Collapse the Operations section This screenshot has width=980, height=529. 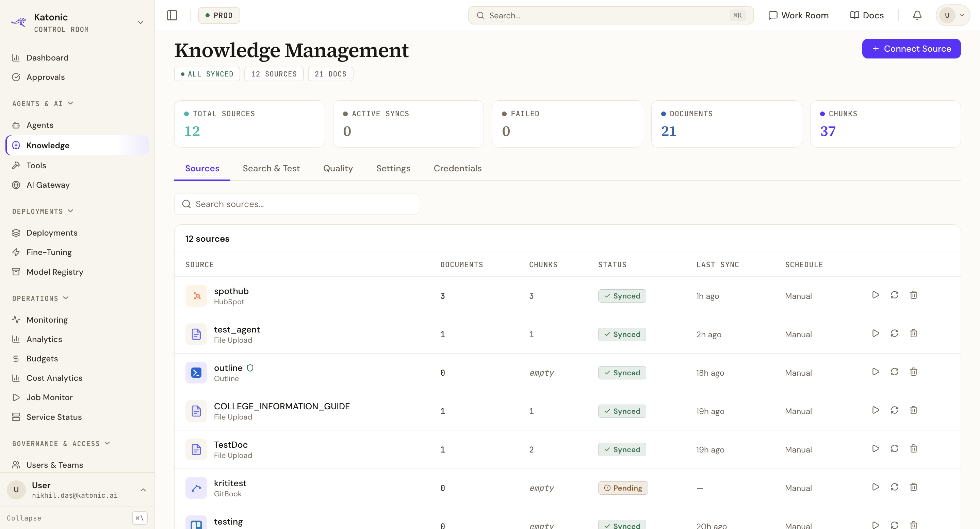click(x=40, y=298)
